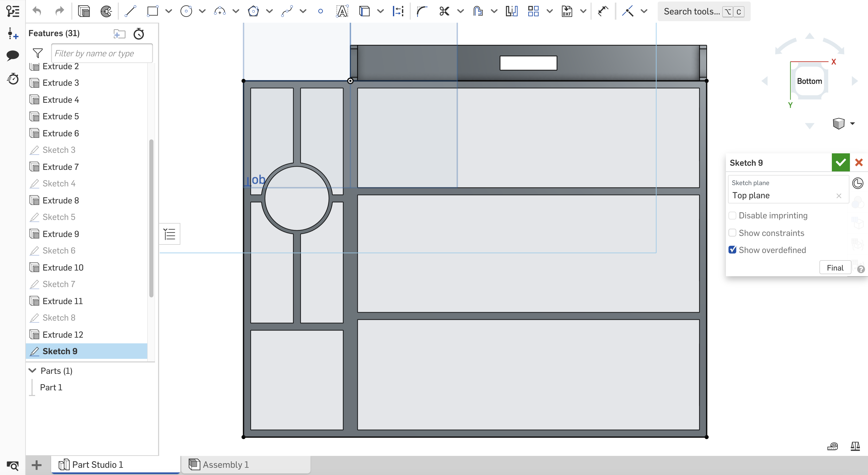Collapse the Parts (1) section
Screen dimensions: 868x475
click(32, 370)
